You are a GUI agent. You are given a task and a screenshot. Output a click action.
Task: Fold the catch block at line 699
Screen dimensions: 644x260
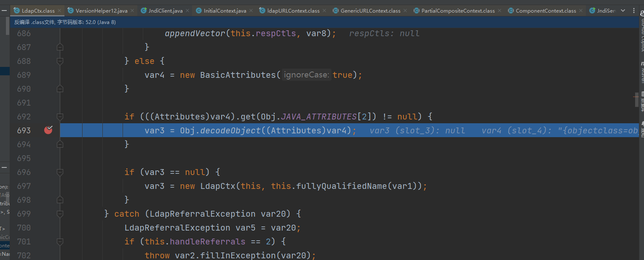click(x=60, y=214)
